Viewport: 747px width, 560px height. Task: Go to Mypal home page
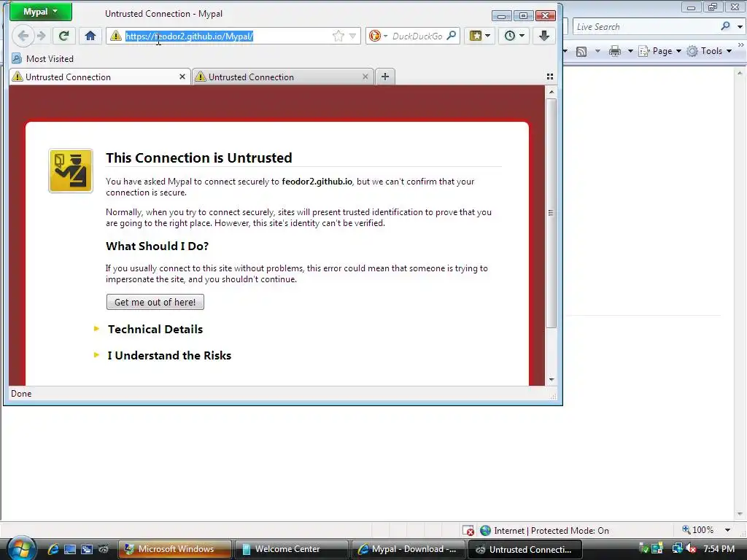click(90, 36)
